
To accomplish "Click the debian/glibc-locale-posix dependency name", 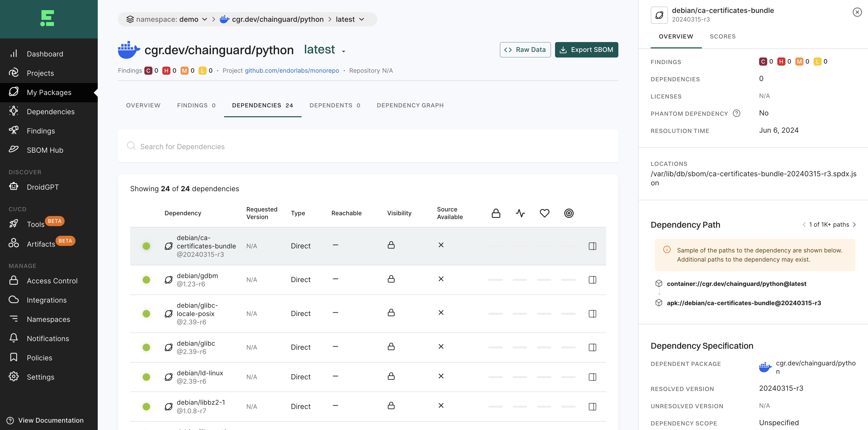I will click(x=198, y=309).
